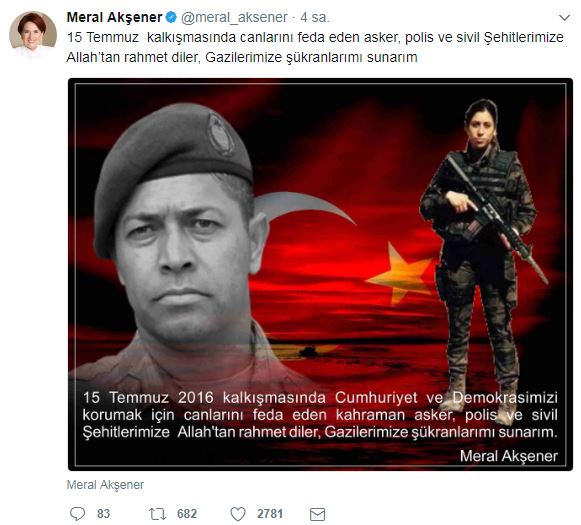Retweet using the retweet arrows icon

tap(157, 514)
